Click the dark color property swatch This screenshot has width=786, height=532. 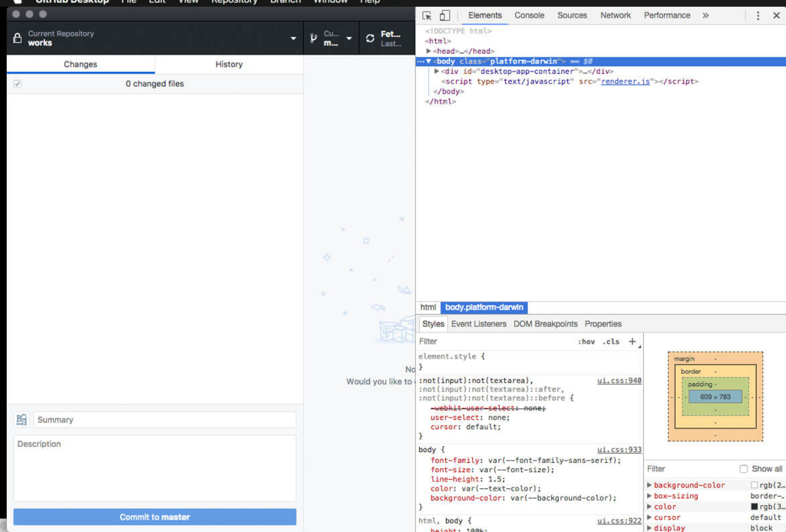pyautogui.click(x=755, y=507)
